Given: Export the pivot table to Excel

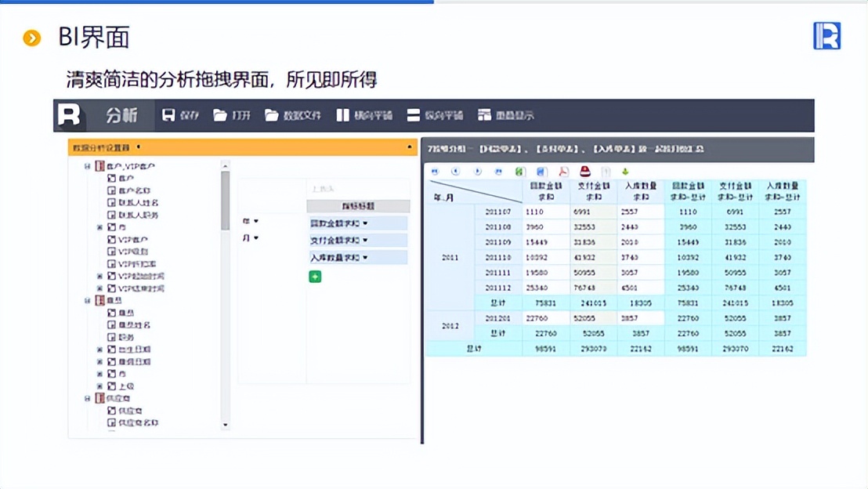Looking at the screenshot, I should point(519,171).
